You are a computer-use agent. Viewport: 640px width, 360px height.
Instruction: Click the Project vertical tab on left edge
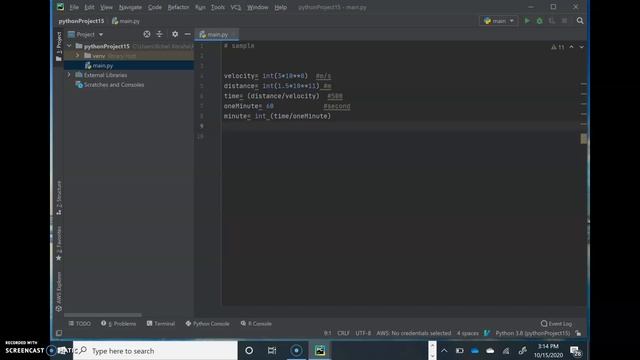(59, 46)
